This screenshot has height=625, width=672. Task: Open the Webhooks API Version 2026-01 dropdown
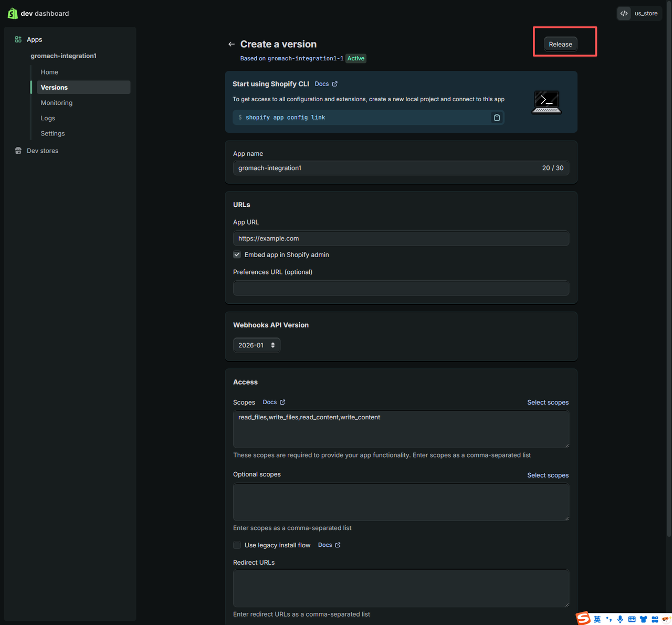pyautogui.click(x=257, y=345)
